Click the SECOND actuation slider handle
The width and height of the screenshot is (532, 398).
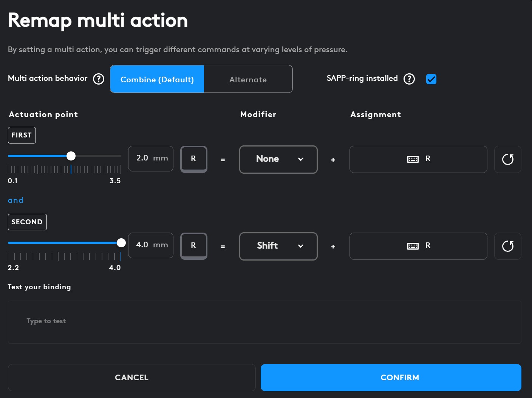point(121,243)
